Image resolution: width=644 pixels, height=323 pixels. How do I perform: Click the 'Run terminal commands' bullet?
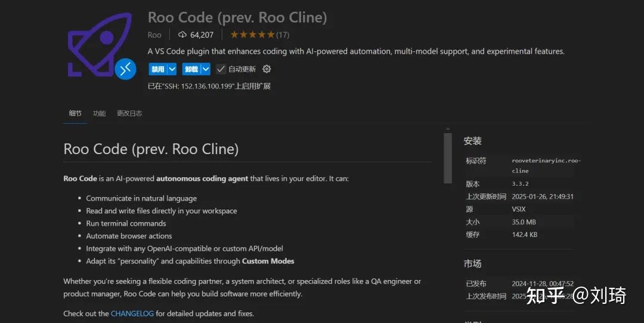click(x=126, y=223)
